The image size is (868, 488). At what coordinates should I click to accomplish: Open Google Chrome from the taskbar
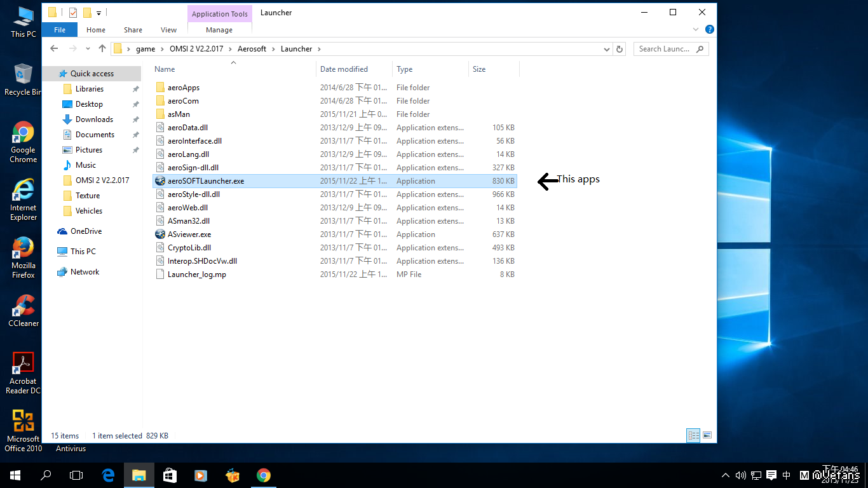263,475
